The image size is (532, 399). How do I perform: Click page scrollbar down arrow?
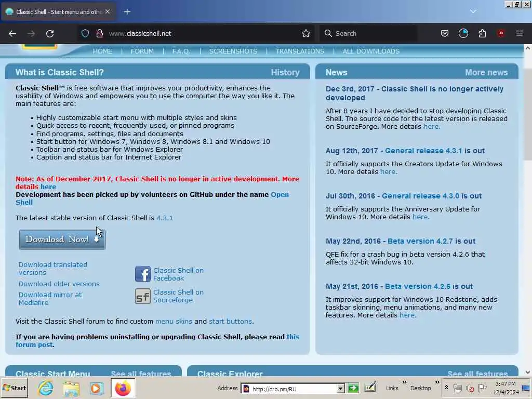528,372
